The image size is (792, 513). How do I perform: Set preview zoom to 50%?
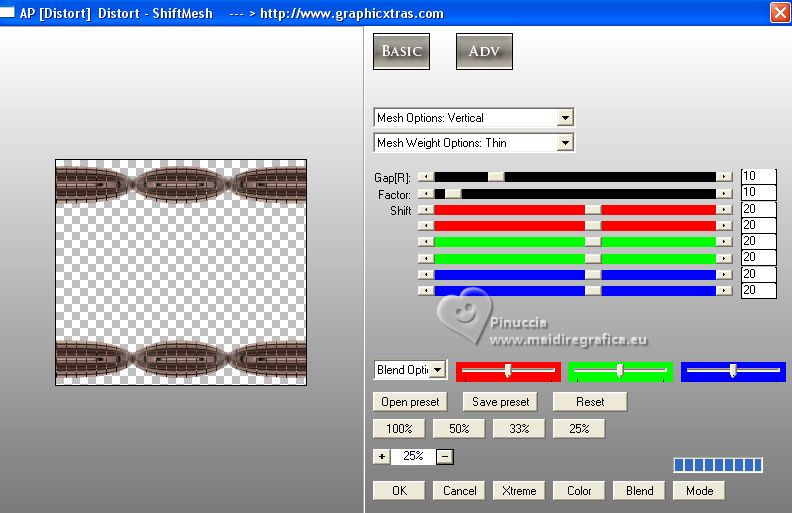pyautogui.click(x=459, y=429)
